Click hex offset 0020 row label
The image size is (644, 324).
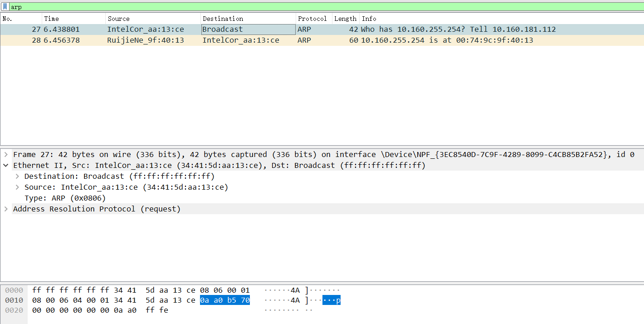(x=14, y=310)
